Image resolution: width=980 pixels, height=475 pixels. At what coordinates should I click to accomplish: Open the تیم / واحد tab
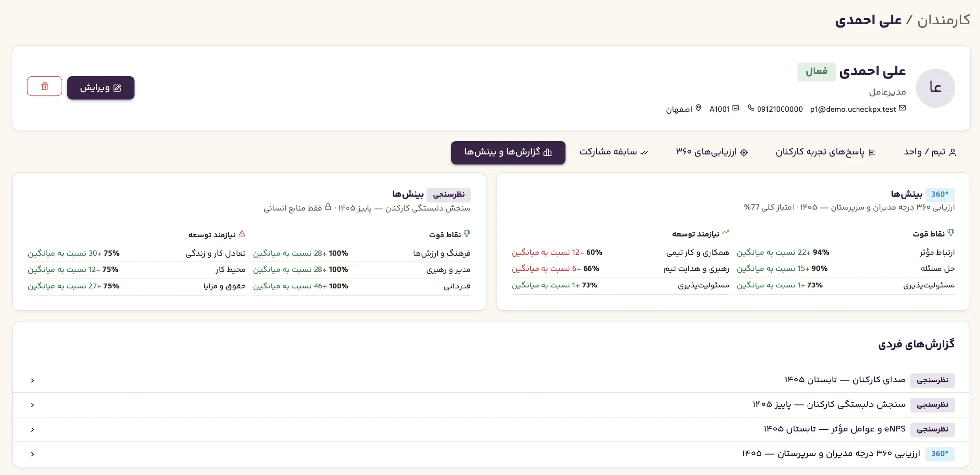tap(930, 152)
